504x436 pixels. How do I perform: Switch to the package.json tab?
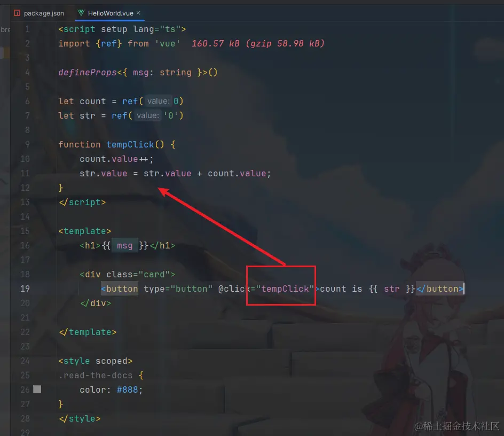(39, 13)
